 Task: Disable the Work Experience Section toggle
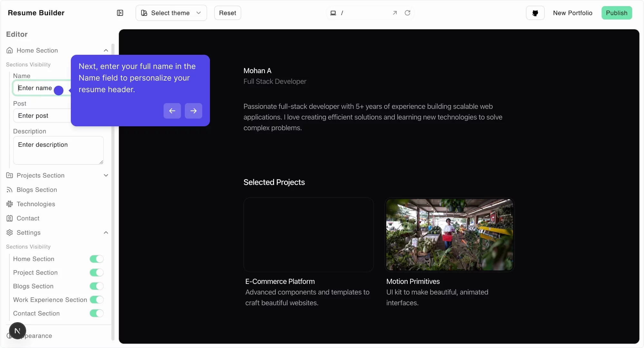96,300
